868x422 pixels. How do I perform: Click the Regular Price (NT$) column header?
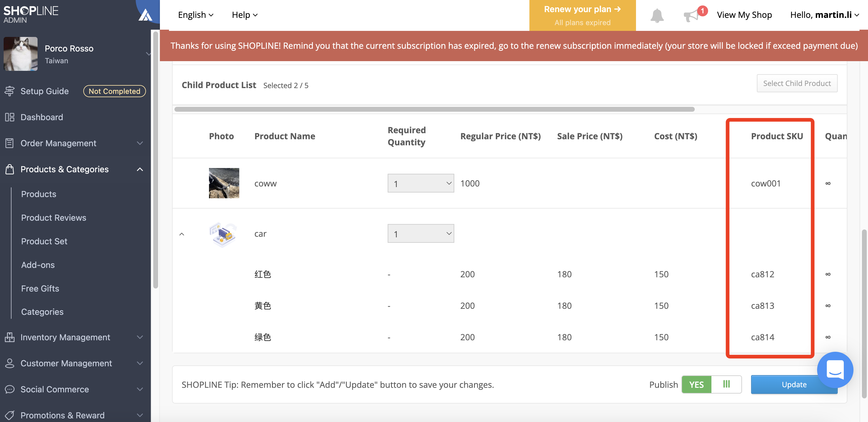(x=500, y=136)
